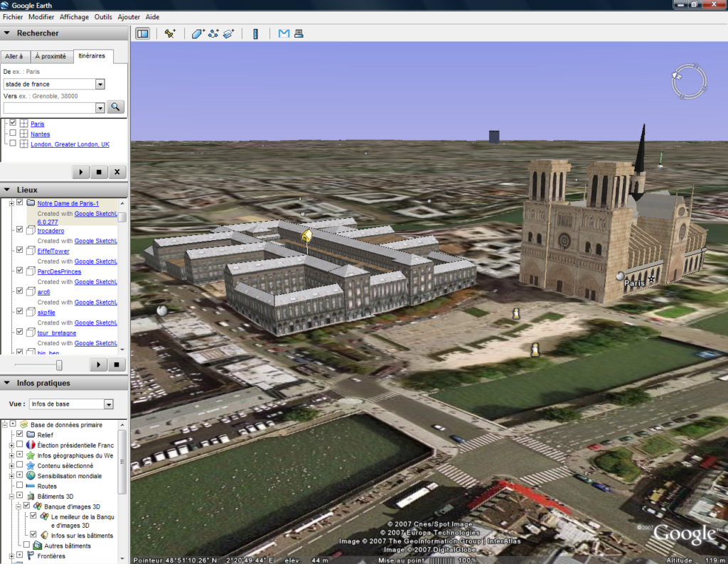The image size is (728, 564).
Task: Click the Paris star placemark icon
Action: click(652, 278)
